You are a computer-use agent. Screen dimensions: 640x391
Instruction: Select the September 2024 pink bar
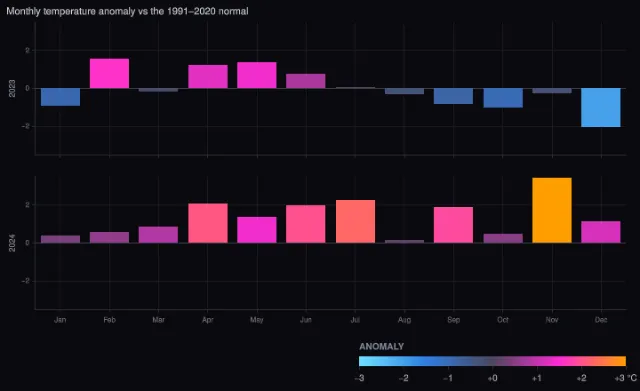tap(453, 225)
